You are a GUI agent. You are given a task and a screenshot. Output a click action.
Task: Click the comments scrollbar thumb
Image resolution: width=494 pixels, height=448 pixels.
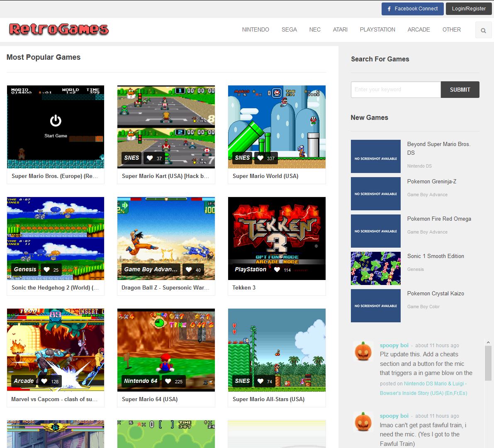tap(488, 363)
